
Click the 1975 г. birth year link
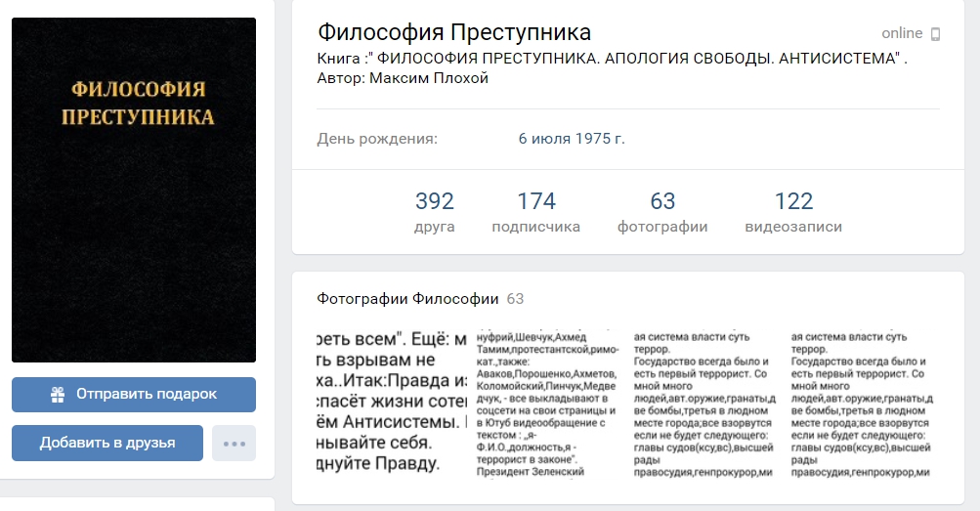pos(600,139)
